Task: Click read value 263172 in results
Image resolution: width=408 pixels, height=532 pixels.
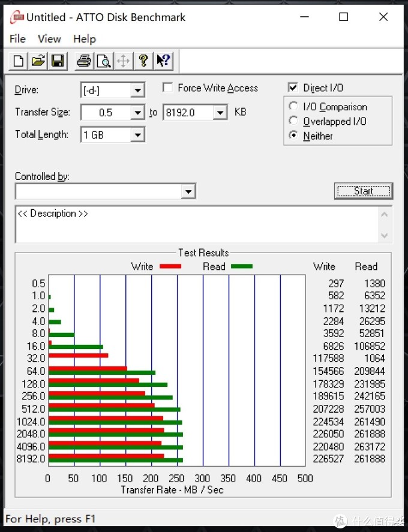Action: click(x=370, y=446)
